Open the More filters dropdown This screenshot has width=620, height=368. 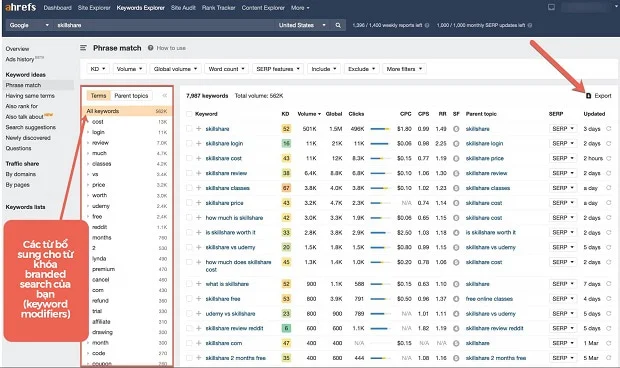(x=404, y=69)
